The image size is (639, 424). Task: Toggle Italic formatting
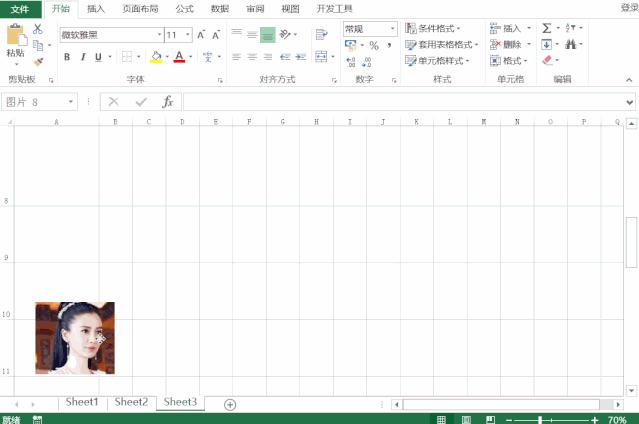coord(83,57)
